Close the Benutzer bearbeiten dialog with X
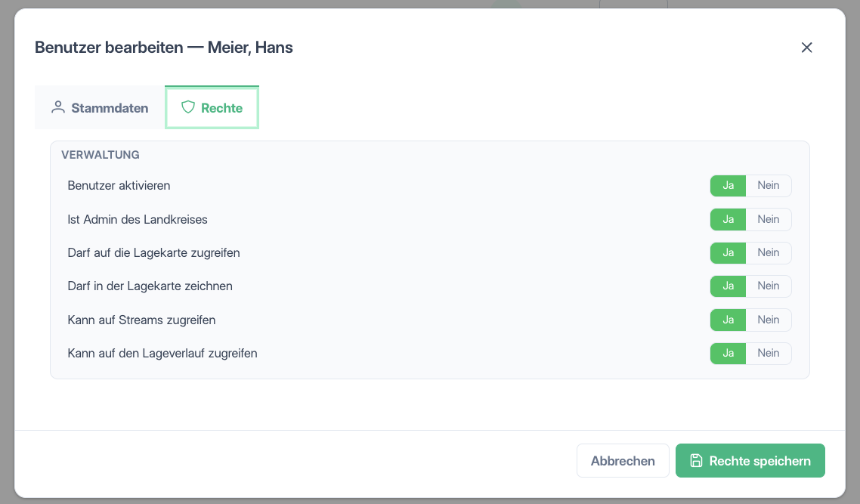Screen dimensions: 860x504 point(806,48)
